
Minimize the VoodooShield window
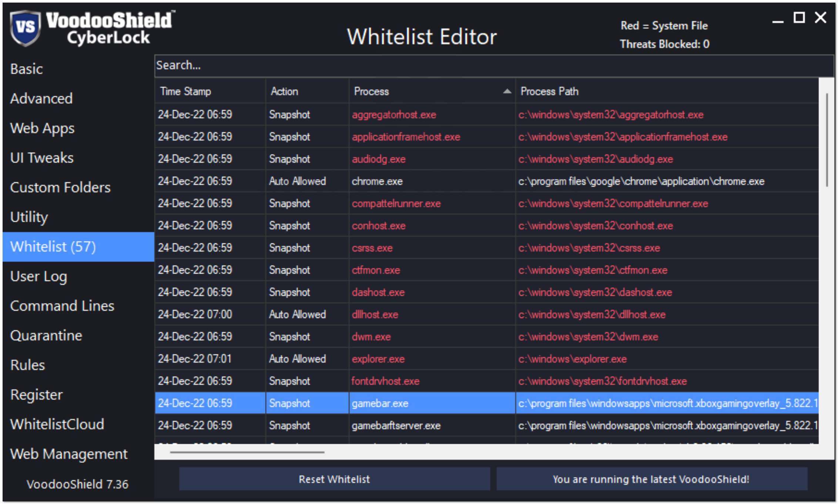tap(778, 21)
